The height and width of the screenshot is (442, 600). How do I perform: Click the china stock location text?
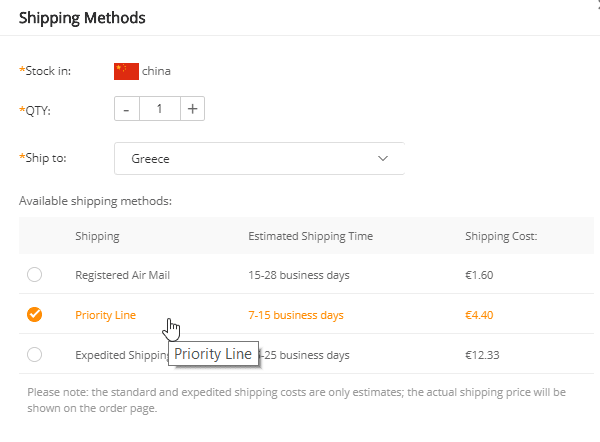(x=157, y=71)
